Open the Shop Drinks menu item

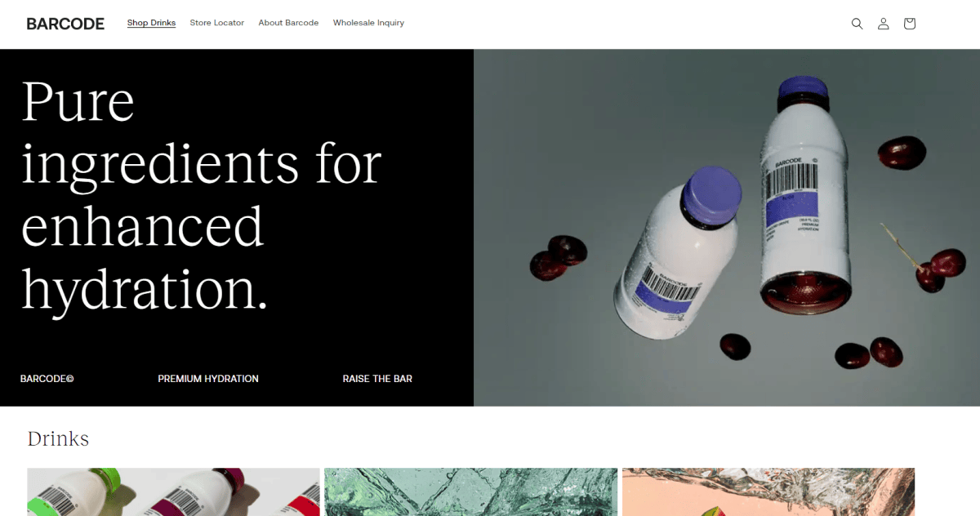[151, 23]
